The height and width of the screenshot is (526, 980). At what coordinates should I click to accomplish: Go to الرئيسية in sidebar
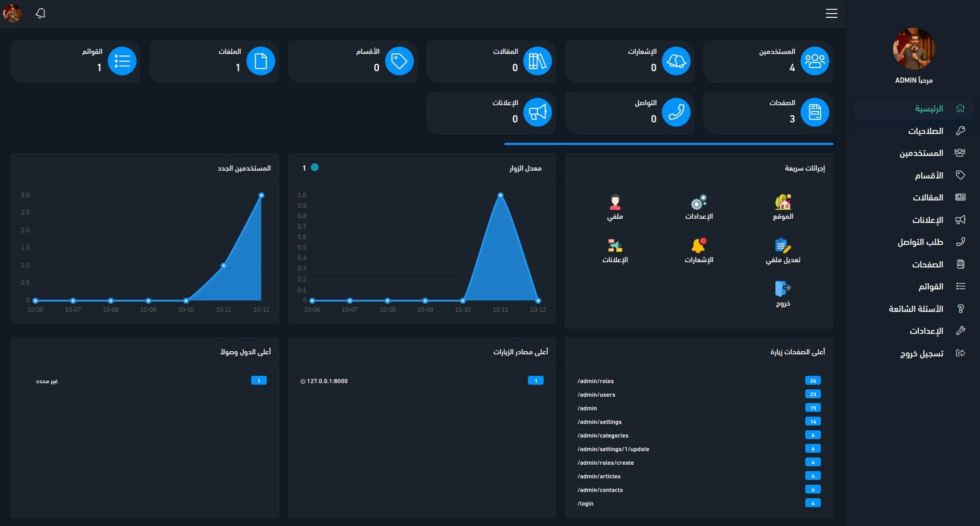(914, 108)
